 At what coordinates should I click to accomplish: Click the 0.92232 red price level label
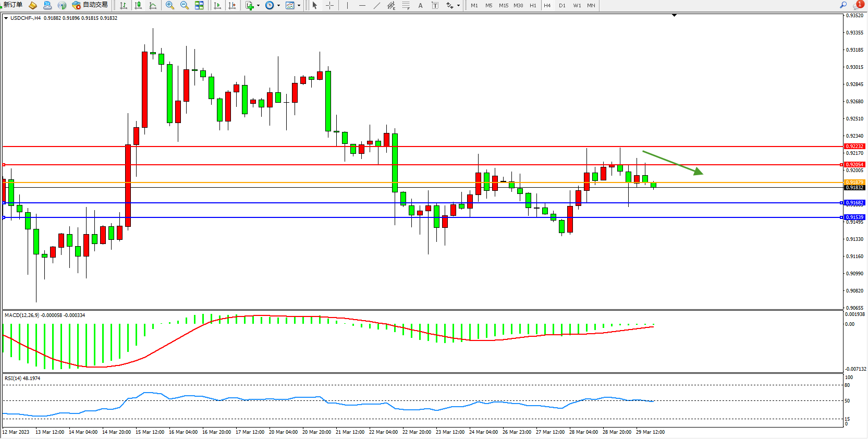(x=854, y=147)
